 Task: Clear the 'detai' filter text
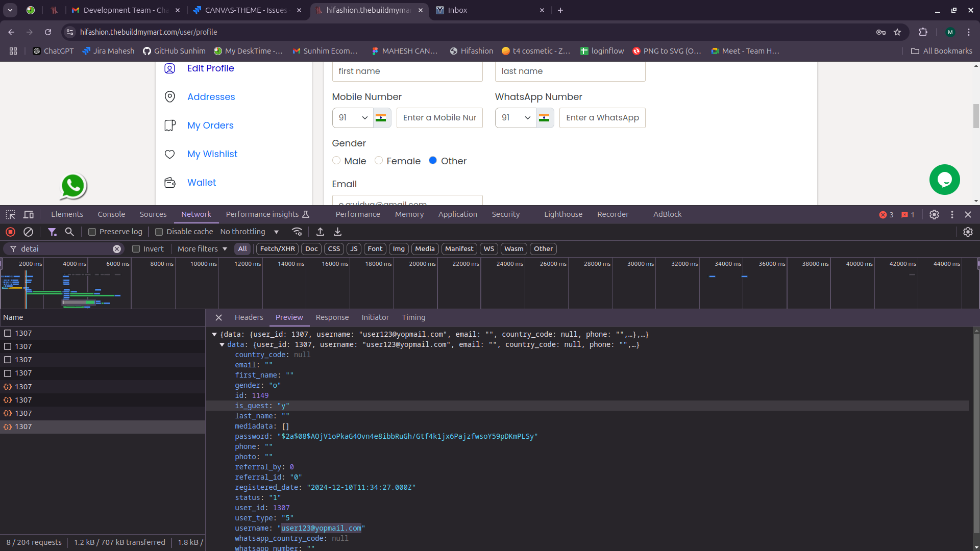(117, 249)
